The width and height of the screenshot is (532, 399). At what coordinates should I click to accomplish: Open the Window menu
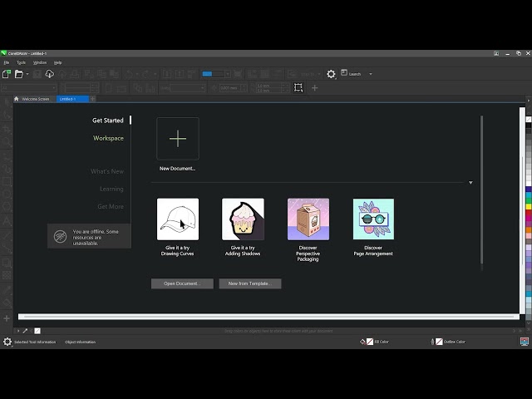pyautogui.click(x=40, y=62)
